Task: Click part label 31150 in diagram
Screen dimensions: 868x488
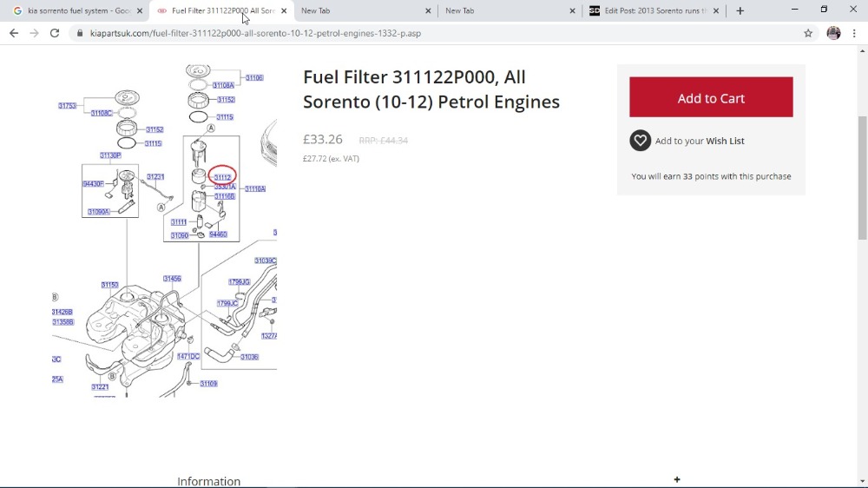Action: point(109,285)
